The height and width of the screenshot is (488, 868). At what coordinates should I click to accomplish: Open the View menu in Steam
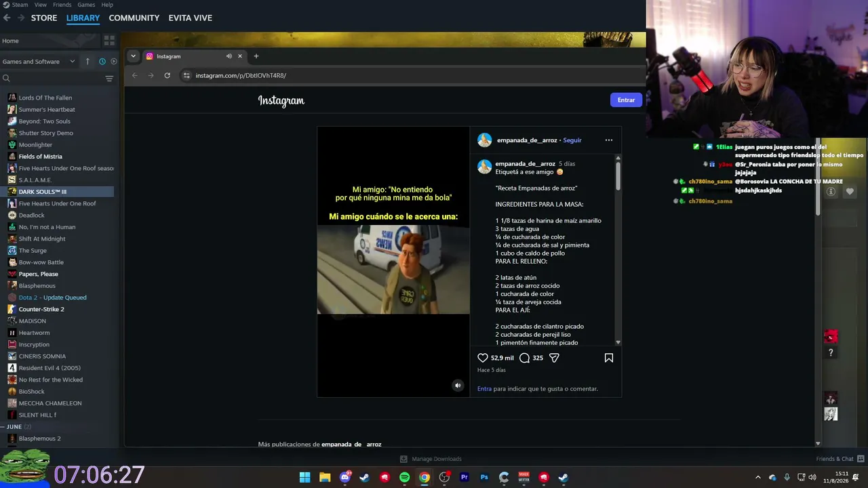pos(41,5)
